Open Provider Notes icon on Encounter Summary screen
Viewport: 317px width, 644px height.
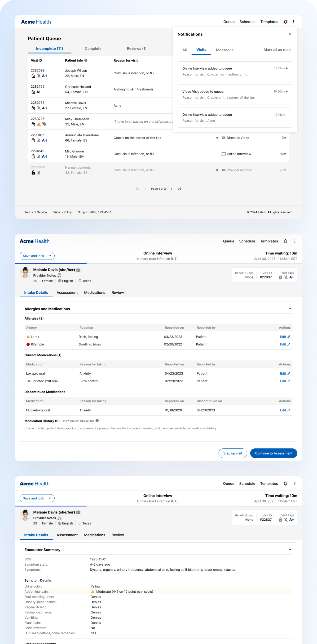pos(59,518)
